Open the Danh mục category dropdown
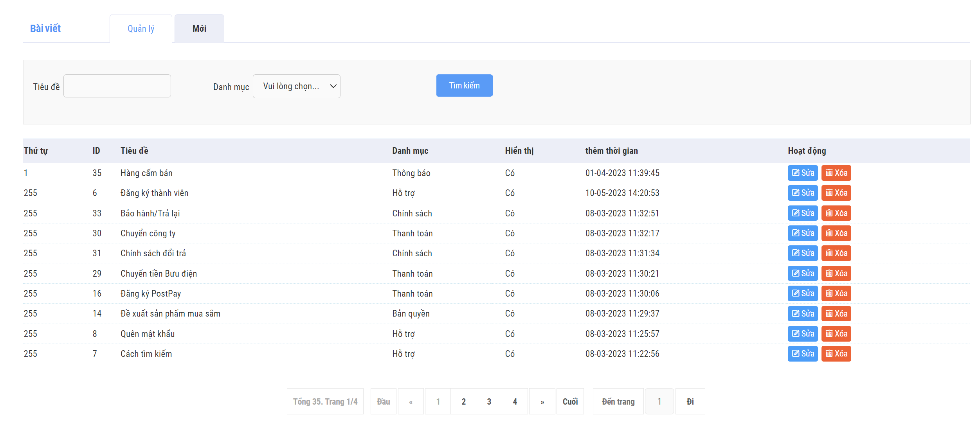 click(296, 86)
